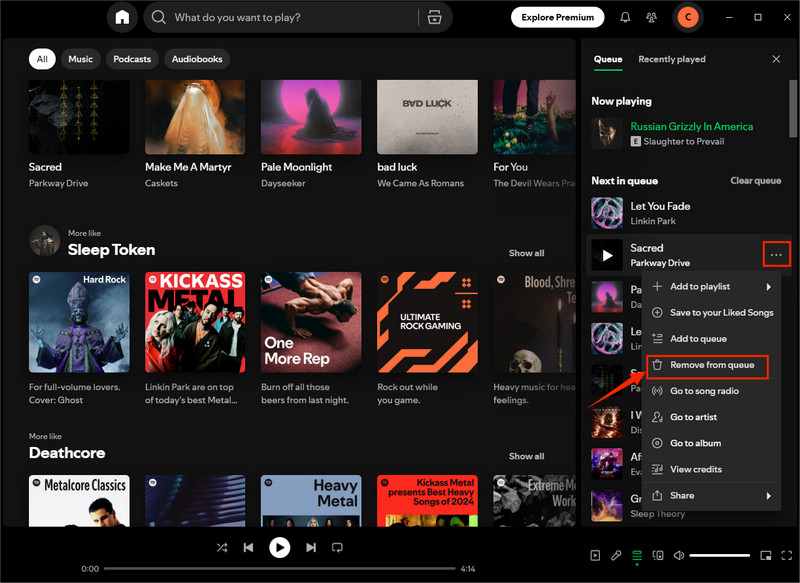Toggle the lyrics microphone icon
The width and height of the screenshot is (800, 583).
coord(616,555)
